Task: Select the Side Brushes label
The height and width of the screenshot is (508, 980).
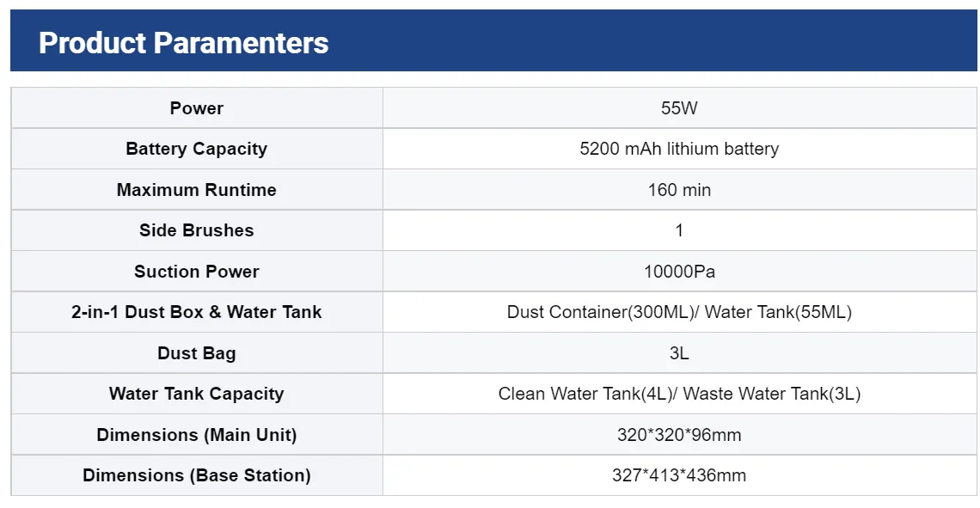Action: [197, 230]
